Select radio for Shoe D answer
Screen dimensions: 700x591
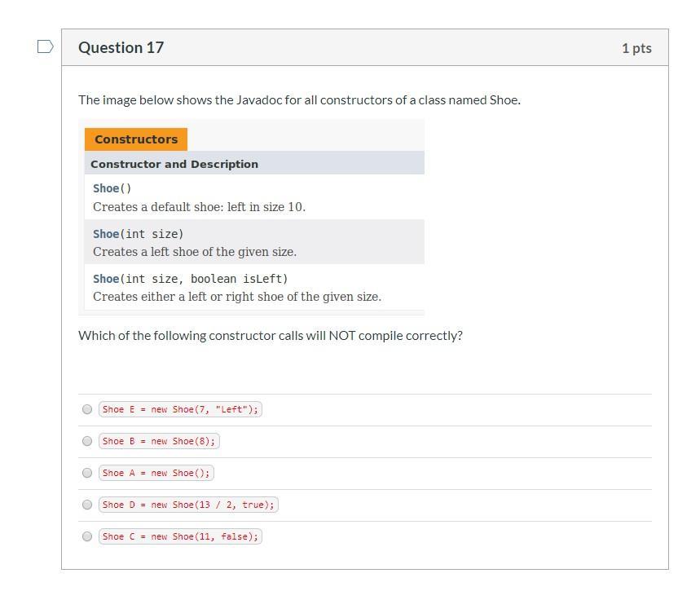coord(87,505)
